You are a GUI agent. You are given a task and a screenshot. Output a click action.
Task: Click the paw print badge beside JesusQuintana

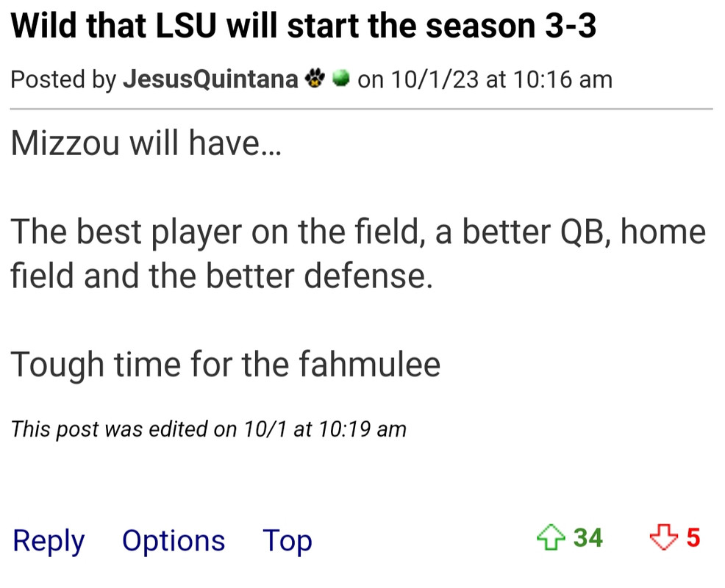click(x=315, y=79)
